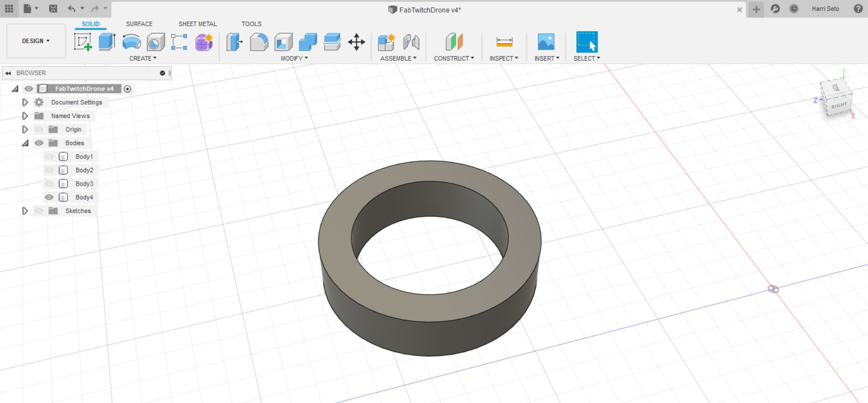Click the RIGHT face of the ViewCube
868x403 pixels.
pyautogui.click(x=839, y=105)
